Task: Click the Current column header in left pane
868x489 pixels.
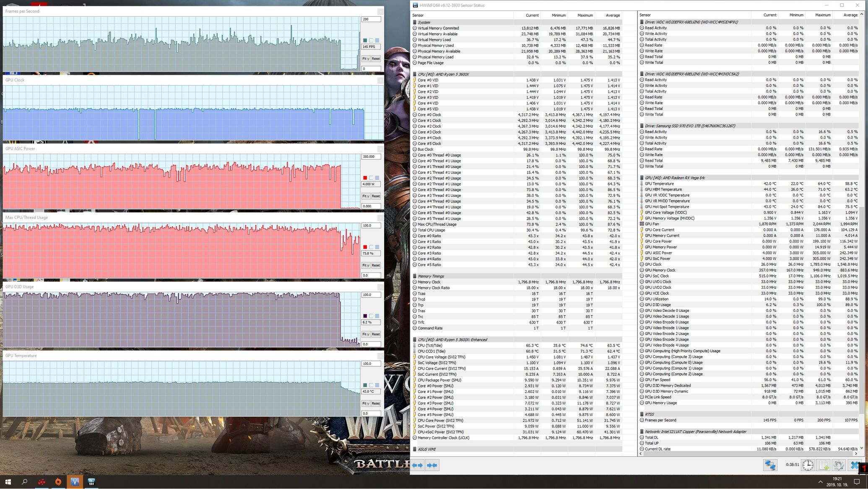Action: pyautogui.click(x=532, y=15)
